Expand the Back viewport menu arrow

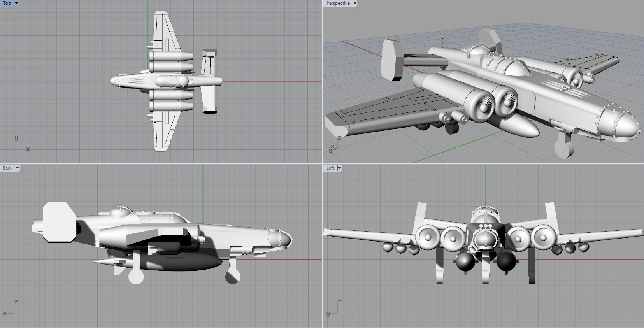(x=18, y=168)
